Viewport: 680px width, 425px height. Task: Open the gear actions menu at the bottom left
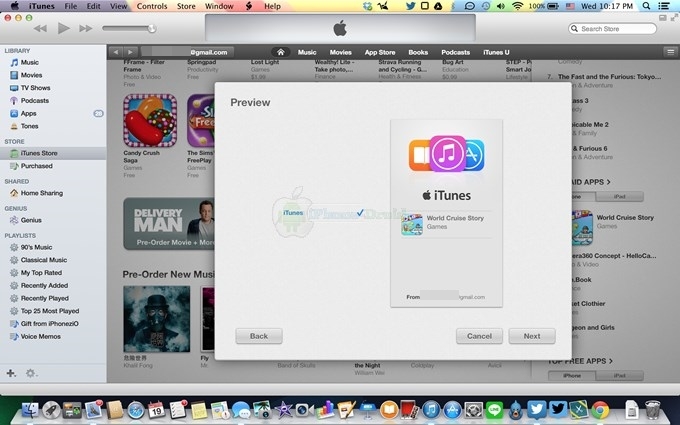(31, 373)
